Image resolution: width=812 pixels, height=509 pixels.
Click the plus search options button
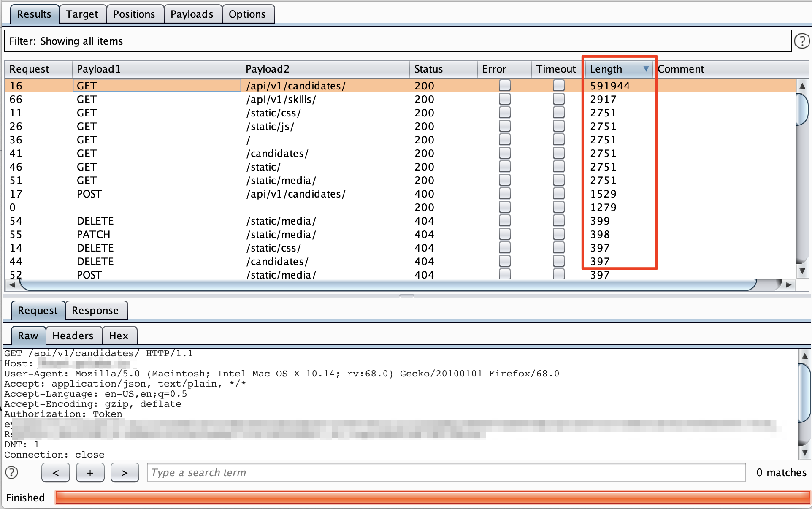point(90,473)
